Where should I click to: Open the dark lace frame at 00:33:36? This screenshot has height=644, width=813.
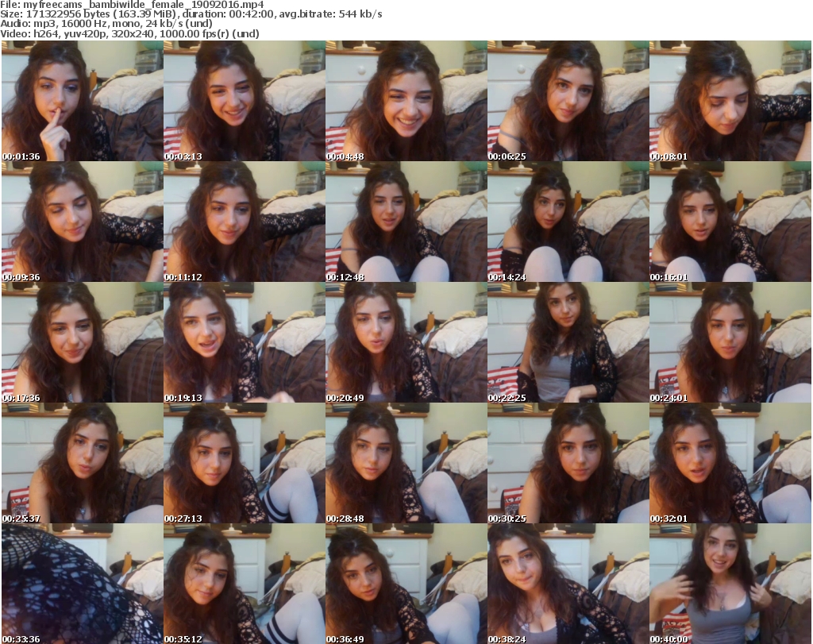coord(83,584)
